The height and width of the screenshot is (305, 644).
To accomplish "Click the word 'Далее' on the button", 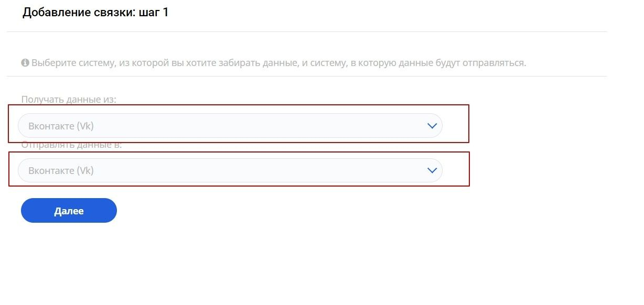I will coord(69,211).
